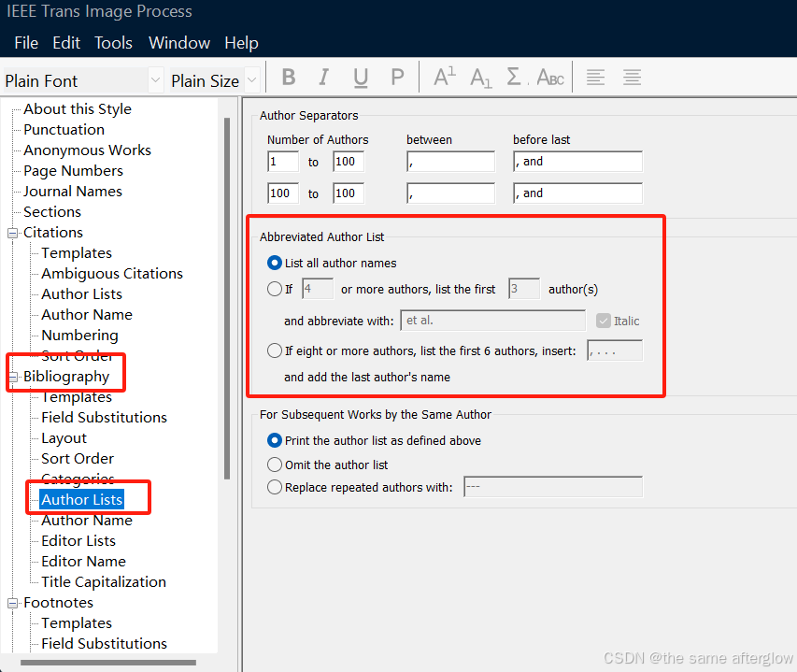The image size is (797, 672).
Task: Select Journal Names item
Action: tap(73, 191)
